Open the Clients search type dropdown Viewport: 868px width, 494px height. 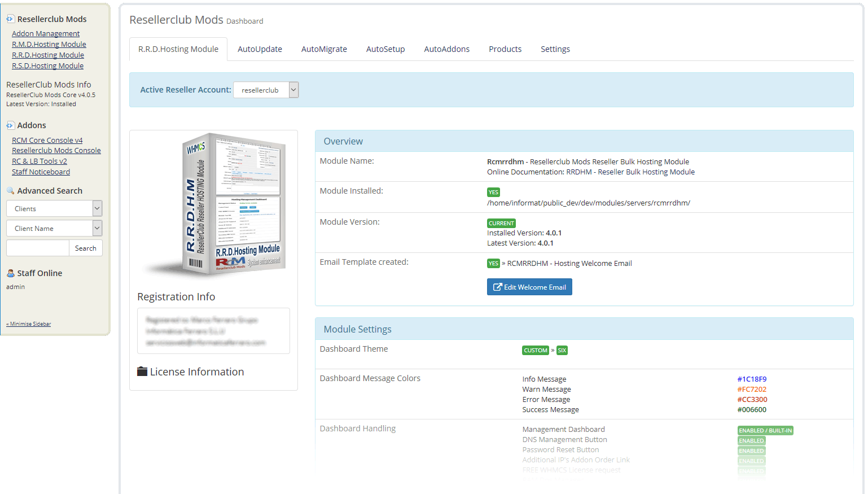(54, 208)
